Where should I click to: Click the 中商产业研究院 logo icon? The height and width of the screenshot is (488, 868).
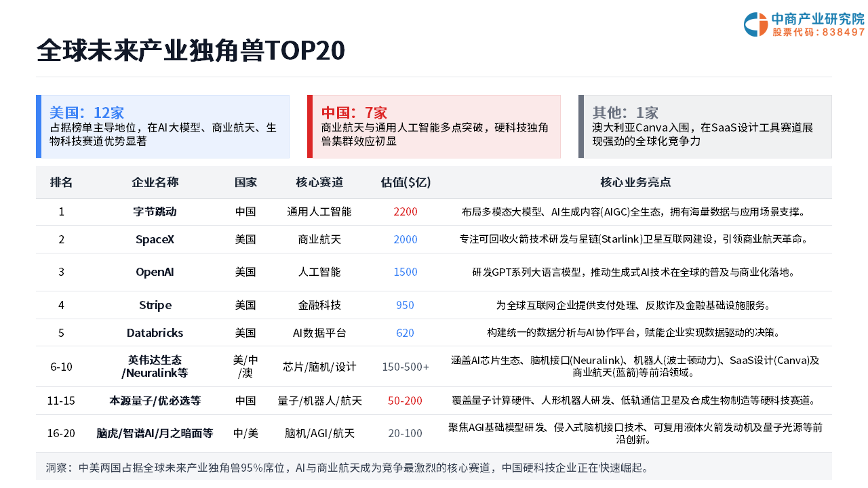(x=755, y=24)
